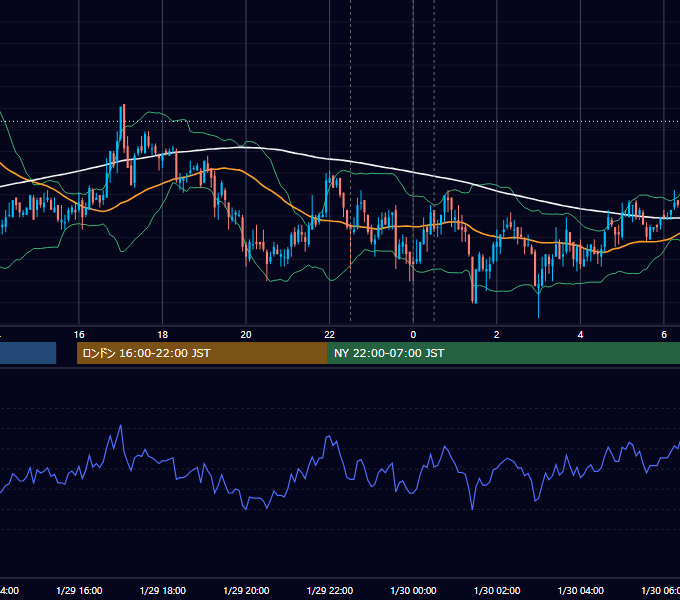Select the ロンドン 16:00-22:00 JST session bar
This screenshot has width=680, height=600.
(x=202, y=353)
